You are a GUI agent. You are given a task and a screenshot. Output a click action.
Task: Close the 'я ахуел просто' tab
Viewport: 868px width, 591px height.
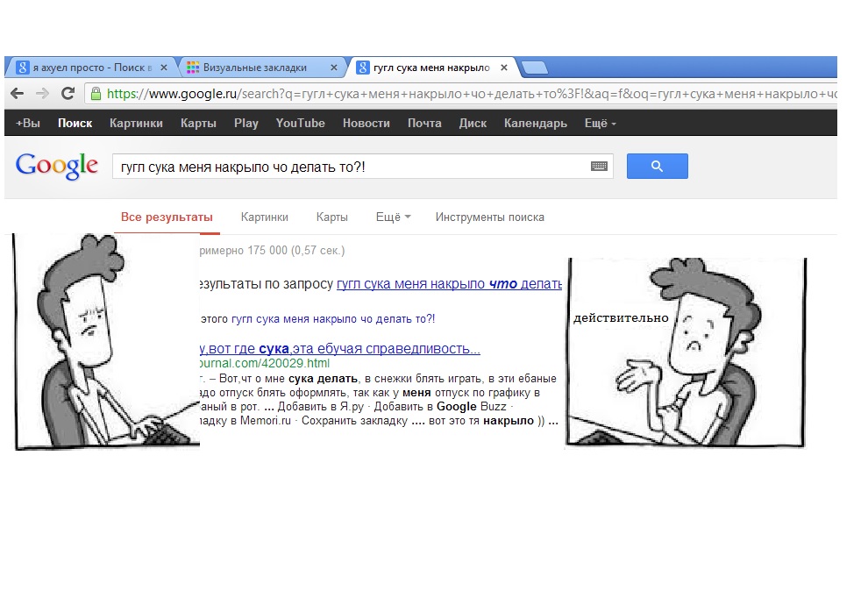(164, 68)
